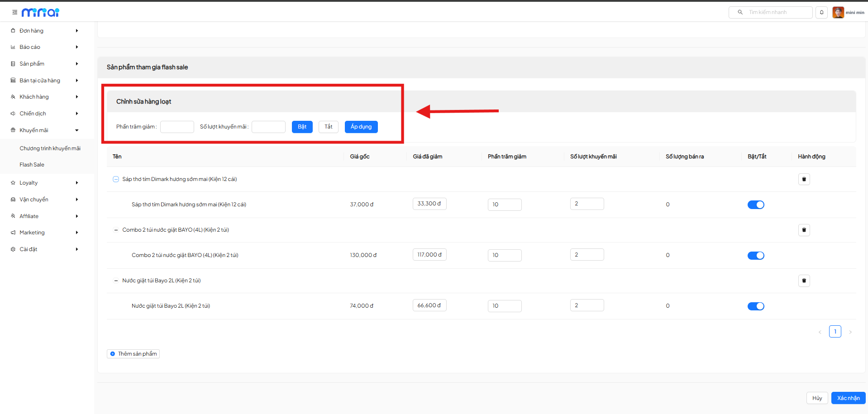Open Flash Sale submenu item
The image size is (868, 414).
[32, 165]
